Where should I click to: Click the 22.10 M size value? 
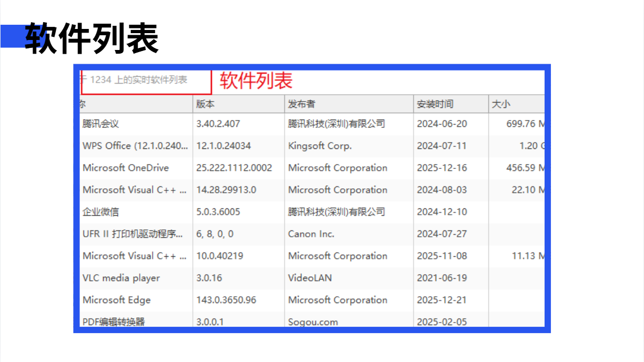(528, 190)
